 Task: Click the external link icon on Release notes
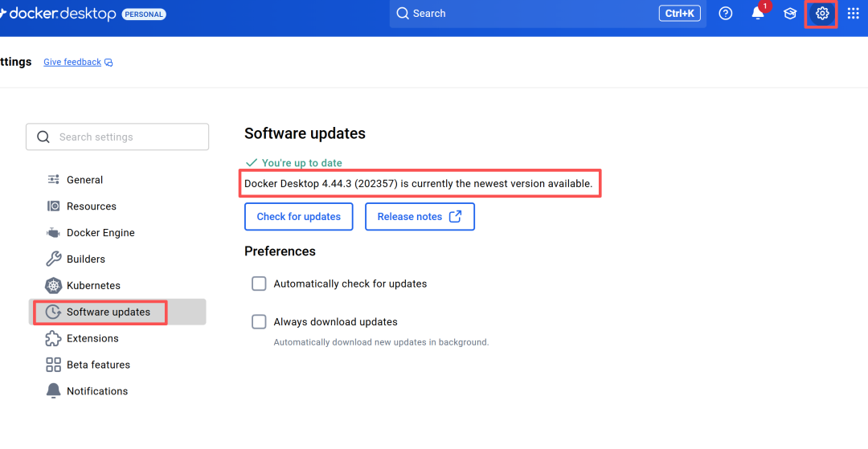(x=455, y=216)
